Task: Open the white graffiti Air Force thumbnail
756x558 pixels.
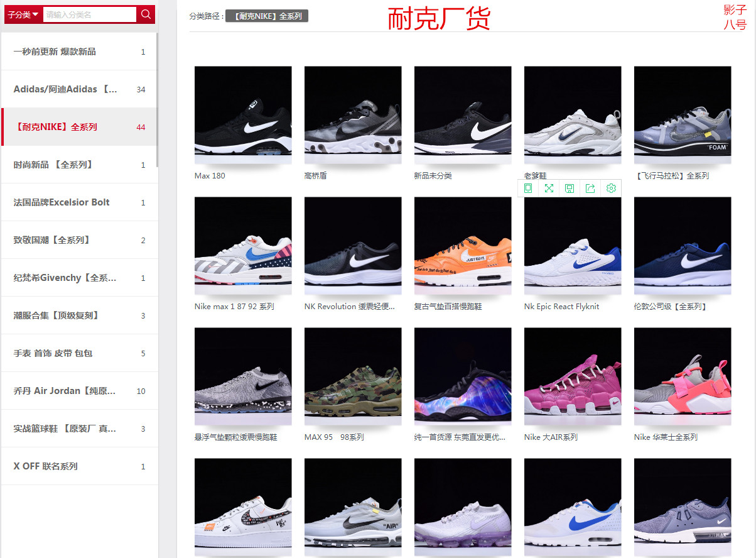Action: point(243,507)
